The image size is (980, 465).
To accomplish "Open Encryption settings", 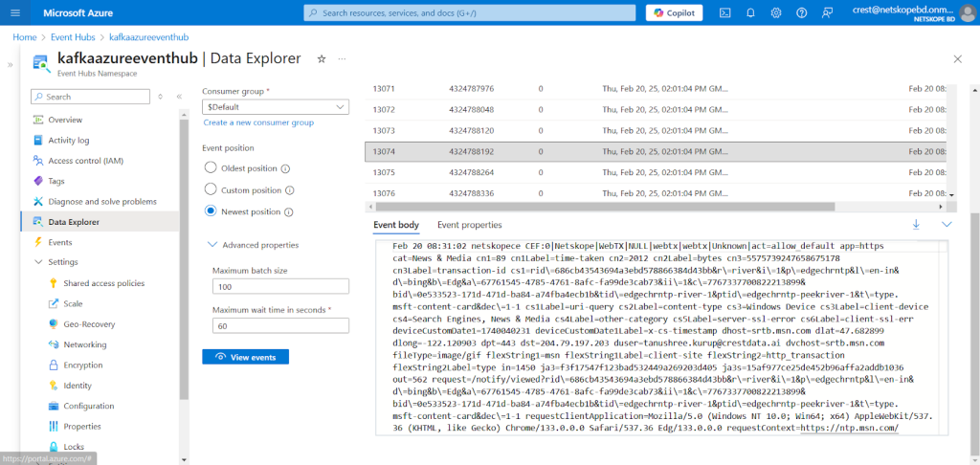I will (84, 365).
